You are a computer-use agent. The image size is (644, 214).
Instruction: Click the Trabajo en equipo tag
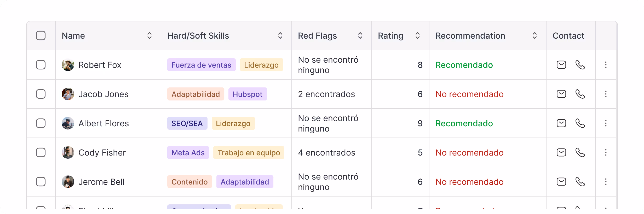pyautogui.click(x=249, y=152)
